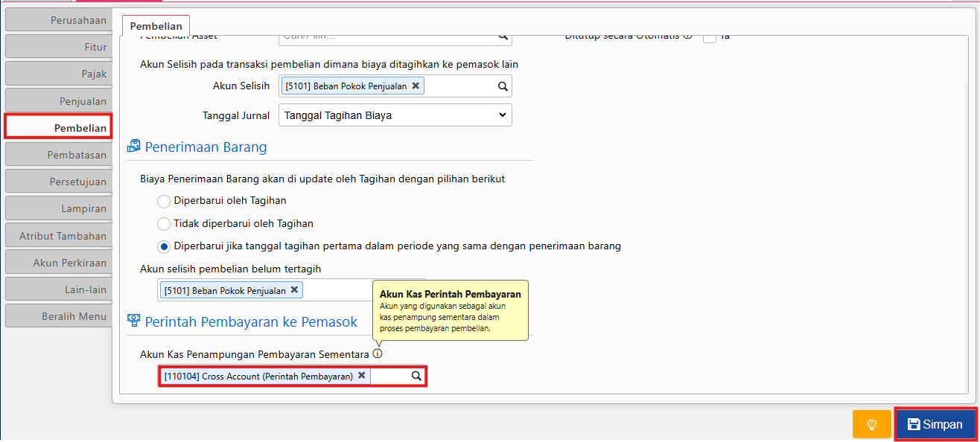This screenshot has width=980, height=442.
Task: Open the Penjualan settings menu
Action: coord(58,101)
